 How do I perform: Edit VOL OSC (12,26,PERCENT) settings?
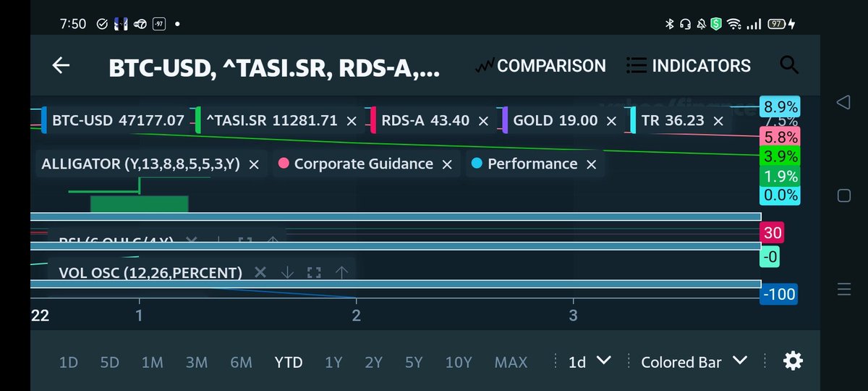(x=150, y=273)
